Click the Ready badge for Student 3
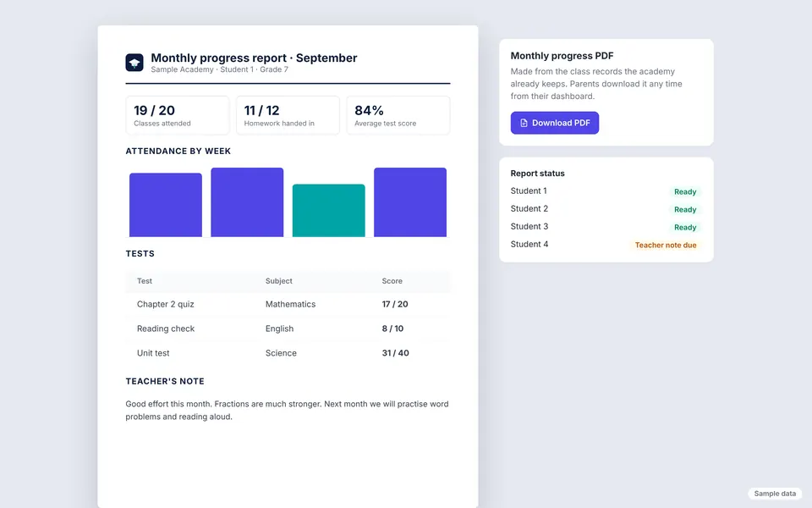 coord(685,227)
